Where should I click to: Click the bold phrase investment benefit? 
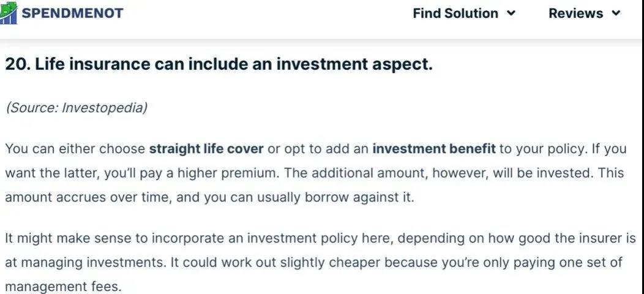tap(434, 149)
